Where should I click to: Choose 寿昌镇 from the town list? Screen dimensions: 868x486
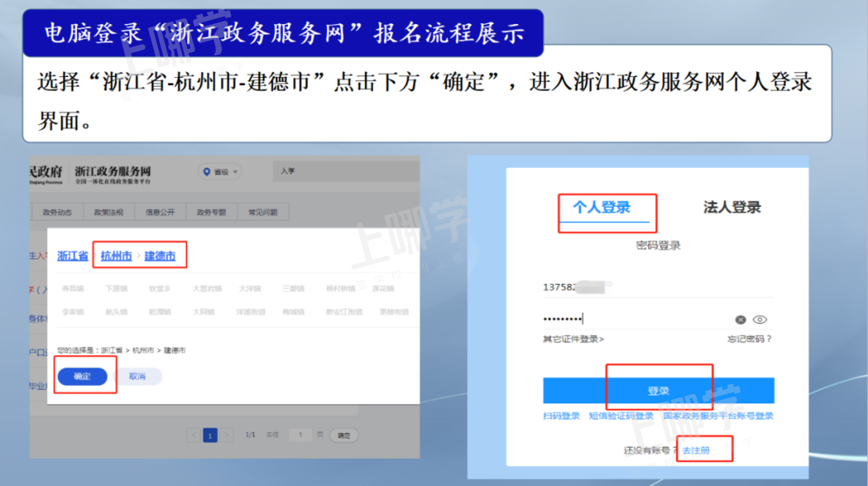pos(73,288)
